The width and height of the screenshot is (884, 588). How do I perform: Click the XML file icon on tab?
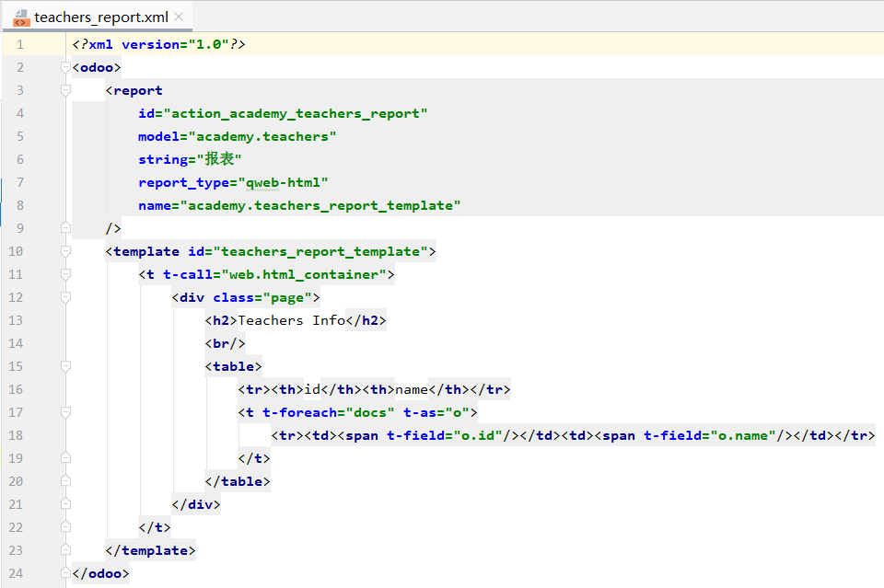(x=21, y=17)
